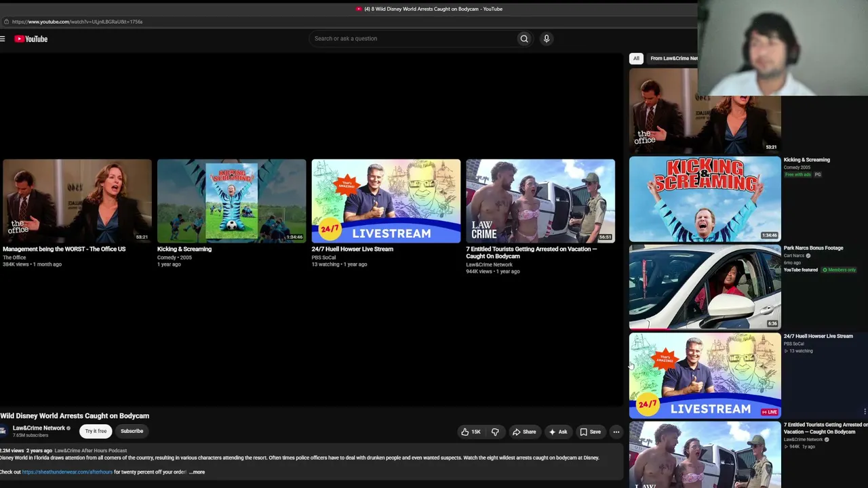Open Law&Crime Network channel name link

click(39, 428)
